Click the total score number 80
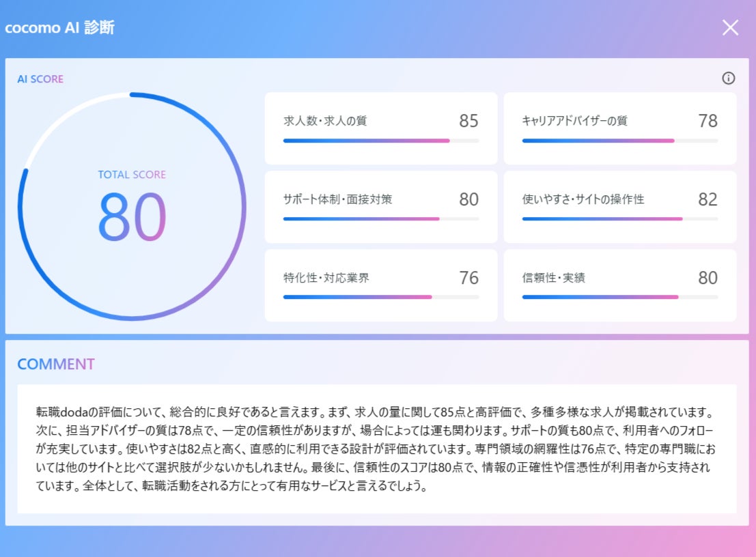 tap(132, 216)
